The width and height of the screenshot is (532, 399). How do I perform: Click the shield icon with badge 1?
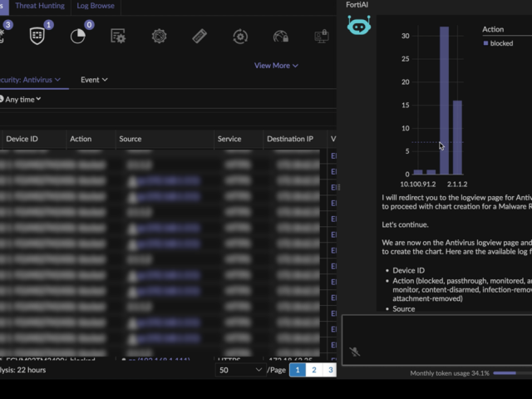tap(37, 36)
